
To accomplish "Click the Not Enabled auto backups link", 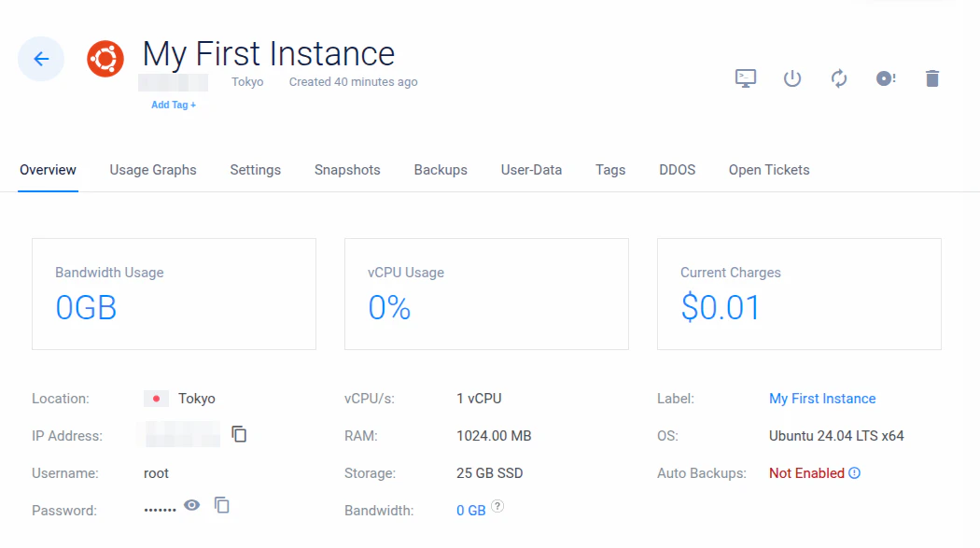I will click(806, 473).
